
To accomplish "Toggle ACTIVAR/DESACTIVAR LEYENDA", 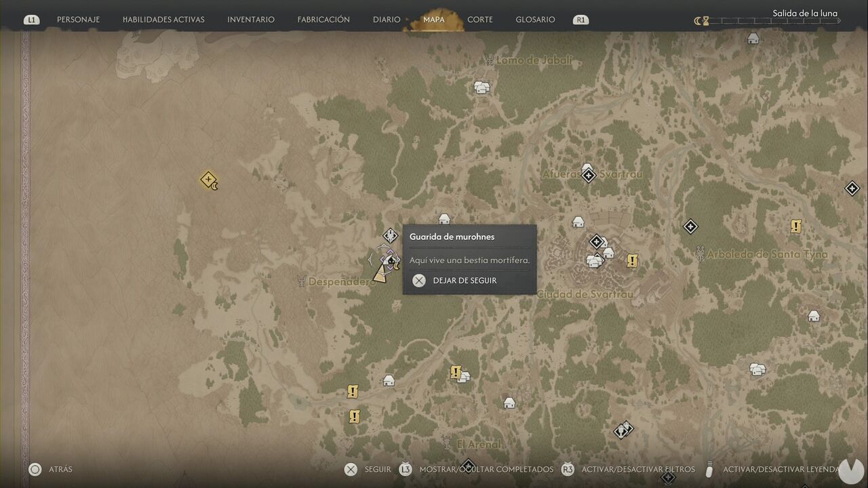I will tap(772, 469).
